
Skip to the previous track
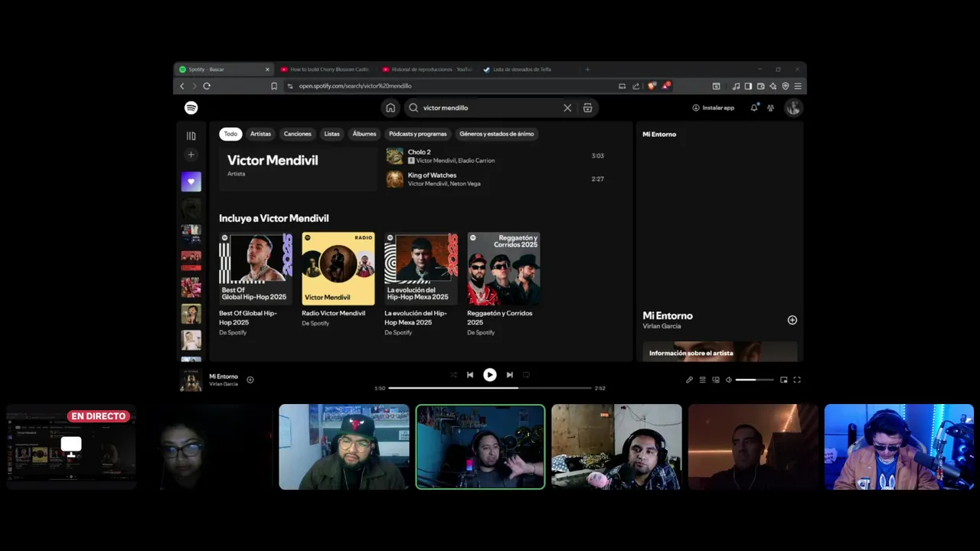470,375
